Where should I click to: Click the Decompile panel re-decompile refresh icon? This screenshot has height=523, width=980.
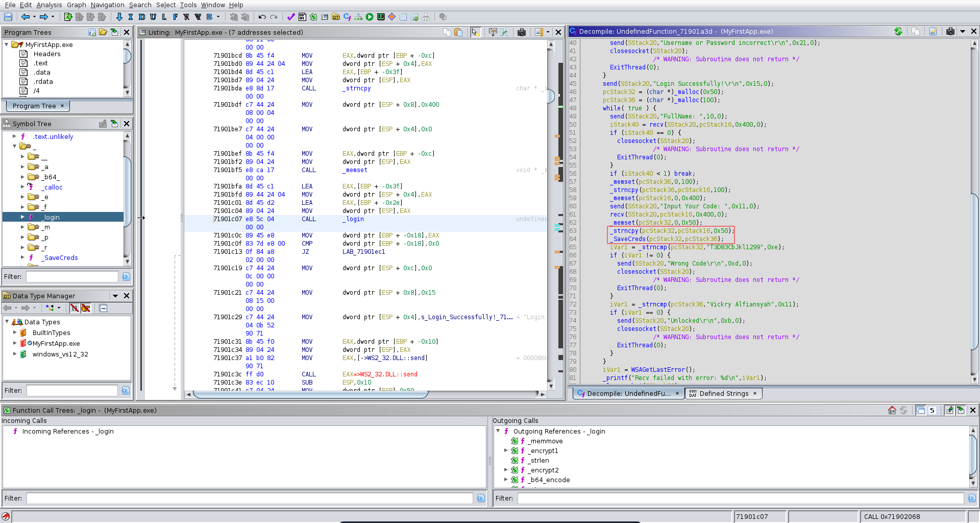[x=898, y=31]
